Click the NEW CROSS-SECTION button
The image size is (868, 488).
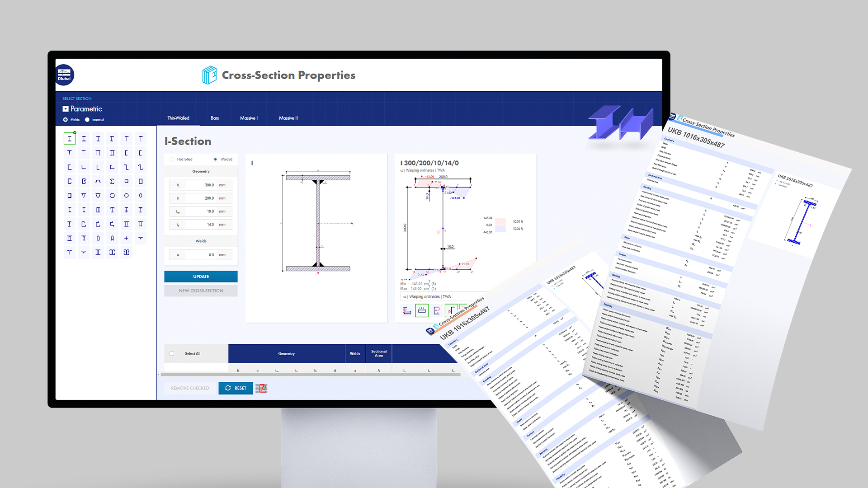tap(200, 291)
